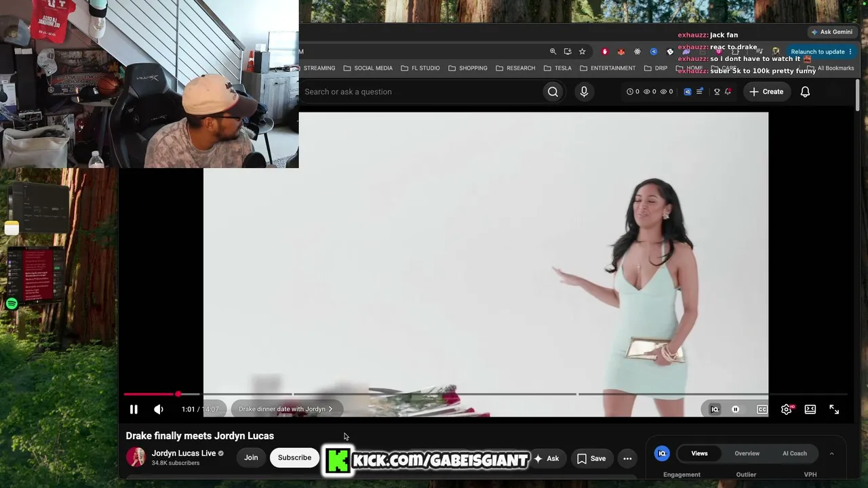Image resolution: width=868 pixels, height=488 pixels.
Task: Open the Jordyn Lucas Live channel name link
Action: 184,453
